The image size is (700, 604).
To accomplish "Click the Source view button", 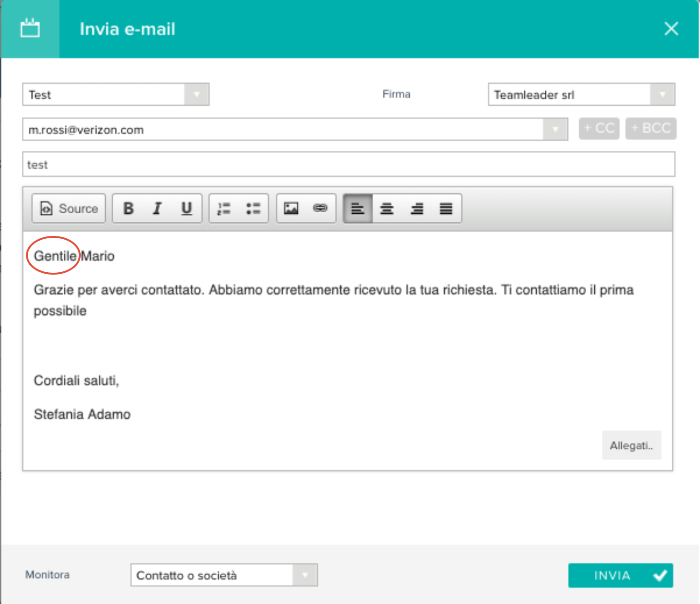I will (x=69, y=208).
